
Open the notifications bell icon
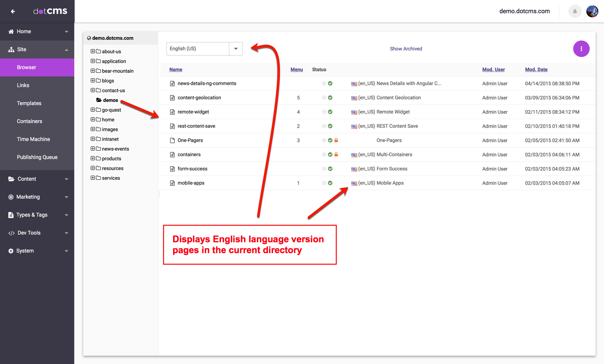pyautogui.click(x=575, y=11)
